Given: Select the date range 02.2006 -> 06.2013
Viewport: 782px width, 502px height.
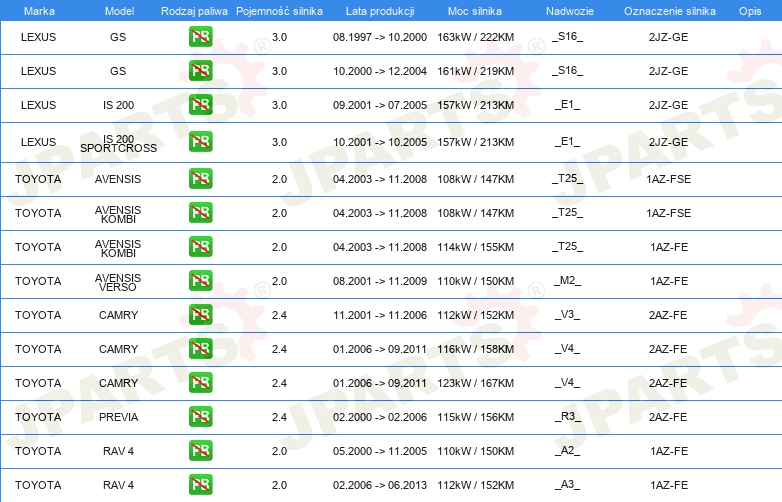Looking at the screenshot, I should tap(380, 485).
